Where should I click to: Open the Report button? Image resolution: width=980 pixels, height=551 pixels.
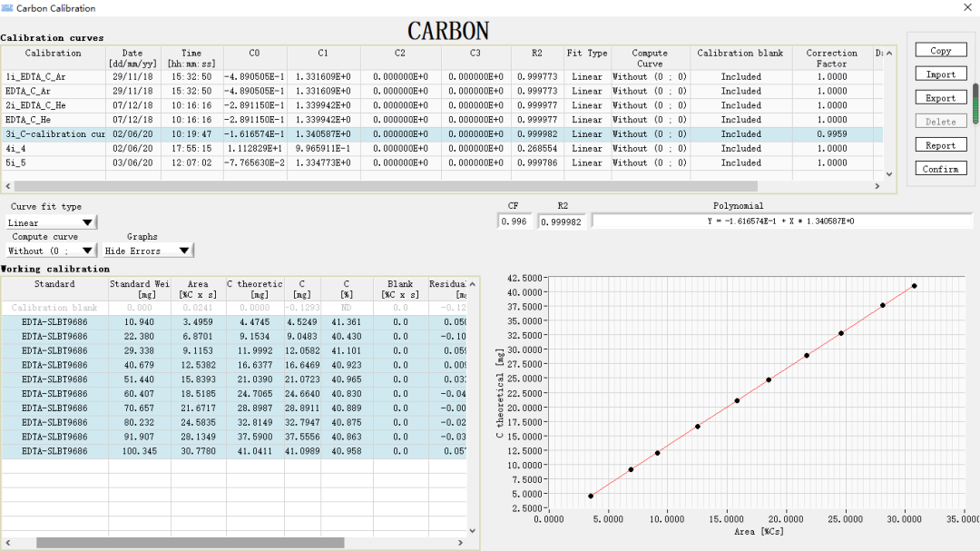tap(940, 145)
